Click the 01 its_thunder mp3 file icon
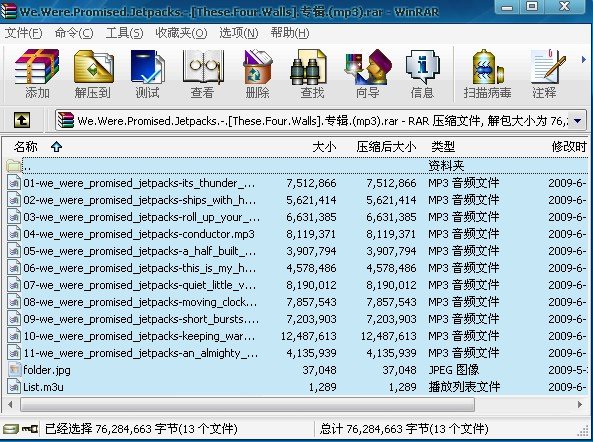593x442 pixels. coord(14,183)
